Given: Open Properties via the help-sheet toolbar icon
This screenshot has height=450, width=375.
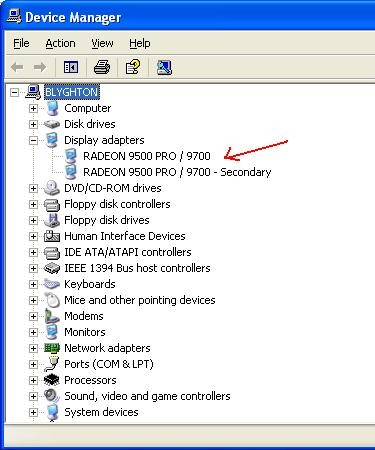Looking at the screenshot, I should click(133, 67).
